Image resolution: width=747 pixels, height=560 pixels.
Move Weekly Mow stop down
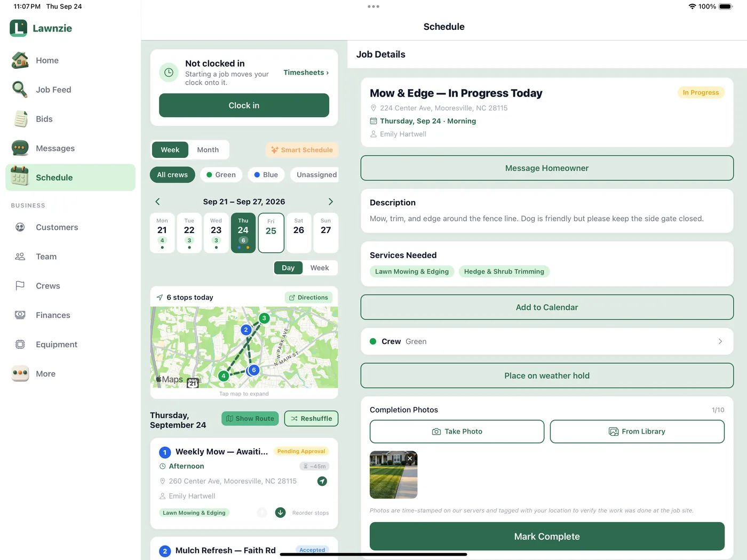tap(280, 513)
